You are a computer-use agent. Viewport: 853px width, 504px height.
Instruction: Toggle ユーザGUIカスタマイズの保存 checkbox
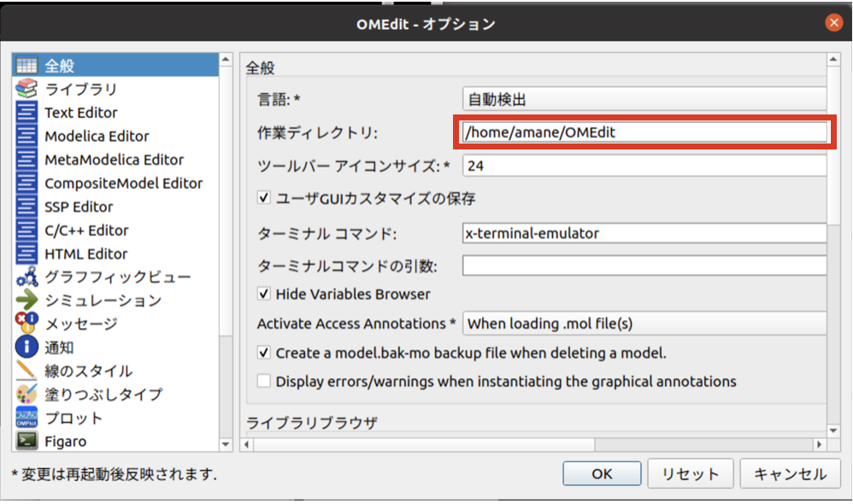264,198
